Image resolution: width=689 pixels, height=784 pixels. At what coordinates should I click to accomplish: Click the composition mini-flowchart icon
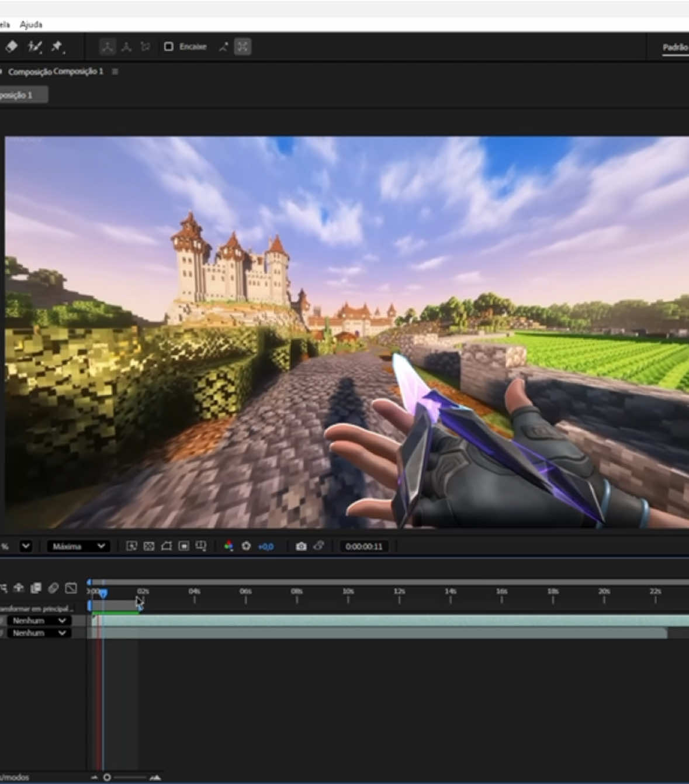pos(3,588)
